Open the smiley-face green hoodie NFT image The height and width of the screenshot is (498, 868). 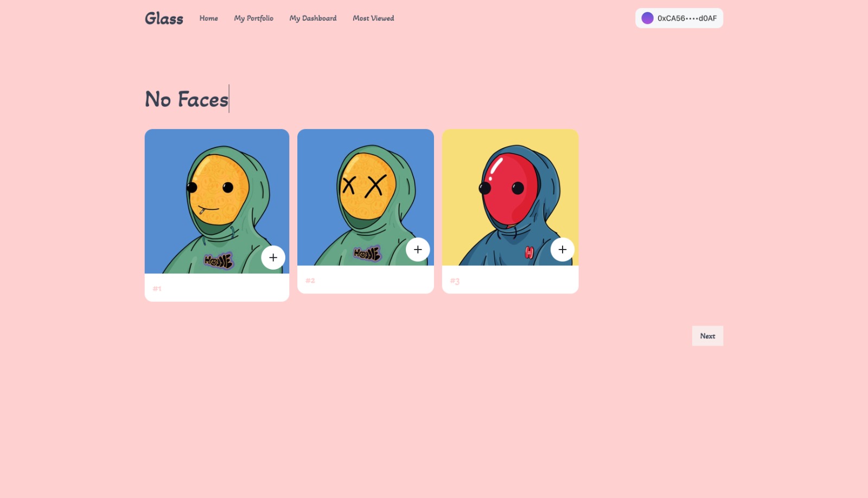[x=217, y=201]
